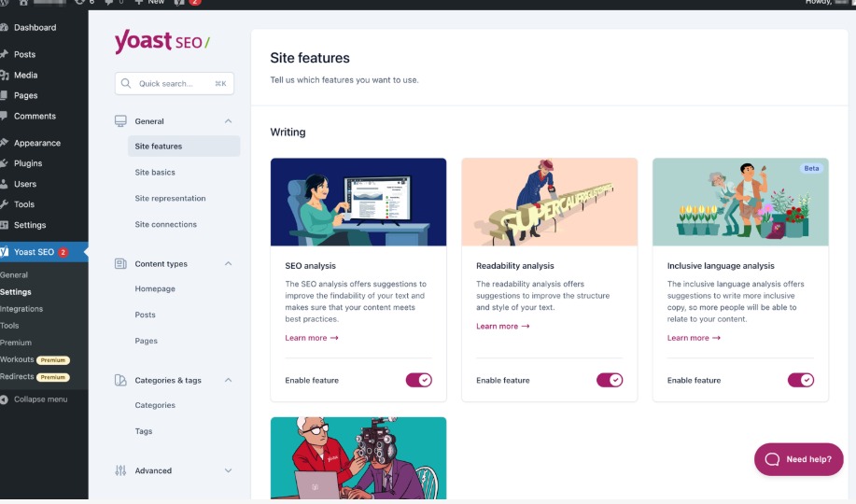
Task: Click the Premium badge beside Redirects
Action: (53, 377)
